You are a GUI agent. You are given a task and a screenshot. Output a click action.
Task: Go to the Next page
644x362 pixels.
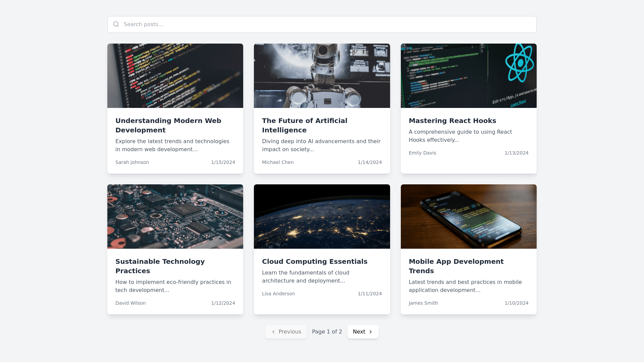[x=363, y=332]
